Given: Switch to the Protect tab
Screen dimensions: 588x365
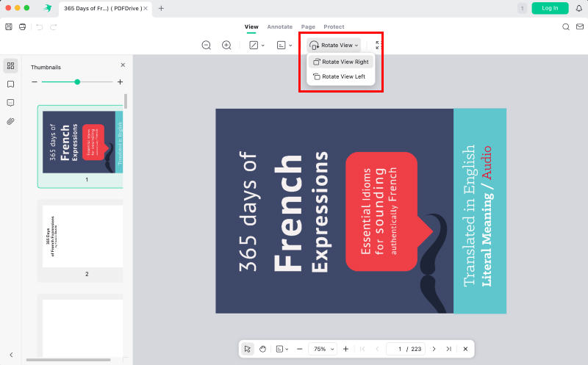Looking at the screenshot, I should click(x=334, y=26).
